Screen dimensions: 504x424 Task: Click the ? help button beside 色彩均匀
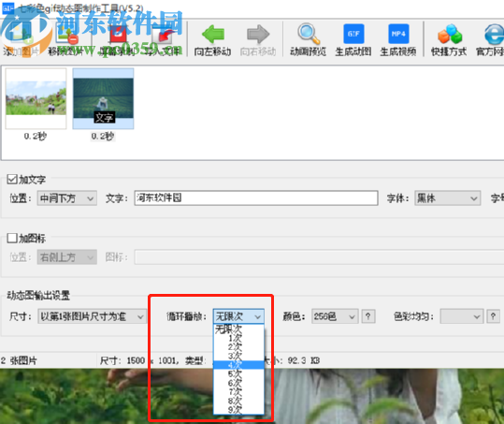coord(493,316)
